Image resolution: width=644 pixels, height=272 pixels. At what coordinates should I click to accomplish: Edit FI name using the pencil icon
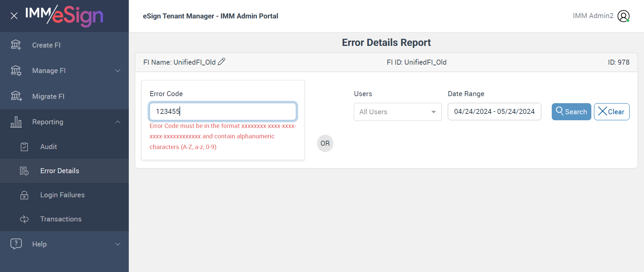click(221, 62)
